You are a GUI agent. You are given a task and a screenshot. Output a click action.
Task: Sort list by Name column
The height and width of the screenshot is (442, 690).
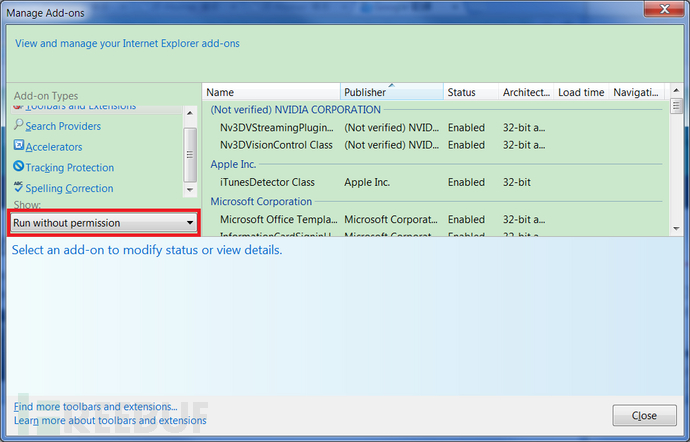(271, 92)
